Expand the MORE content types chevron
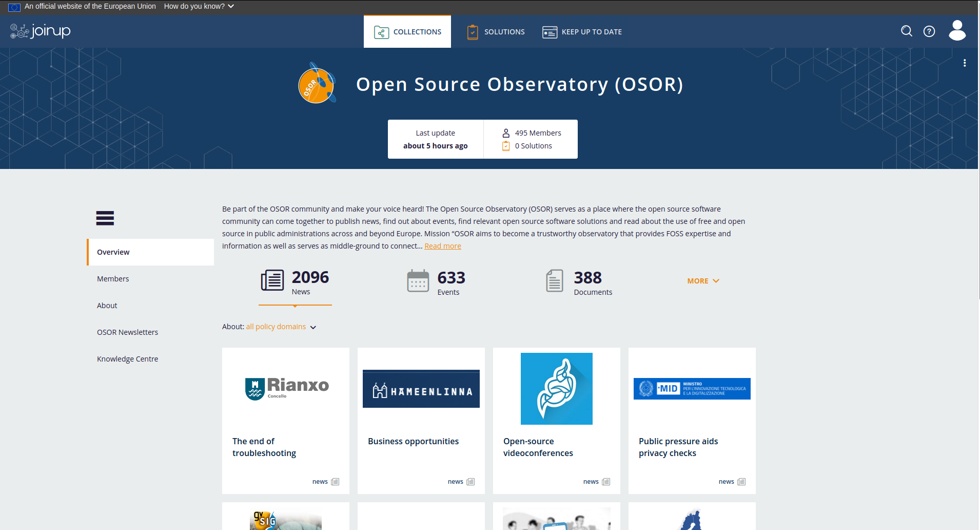 pyautogui.click(x=703, y=281)
